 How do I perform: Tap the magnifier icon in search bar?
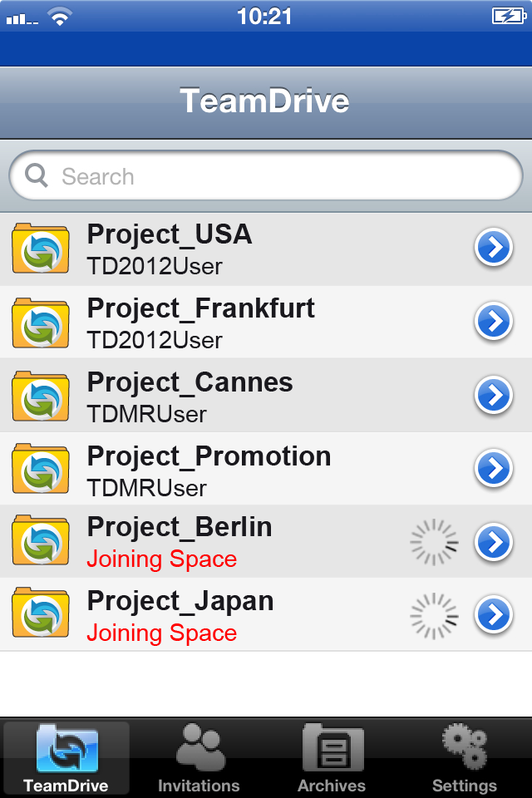[37, 175]
